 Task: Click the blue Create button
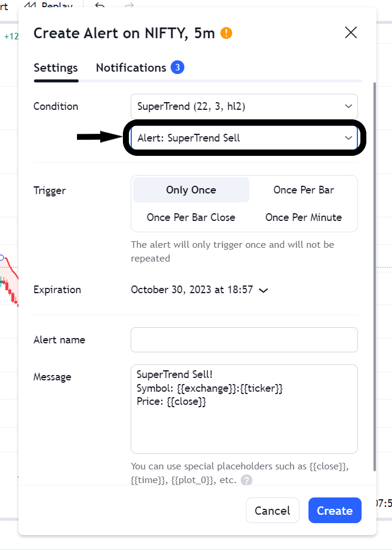coord(335,511)
